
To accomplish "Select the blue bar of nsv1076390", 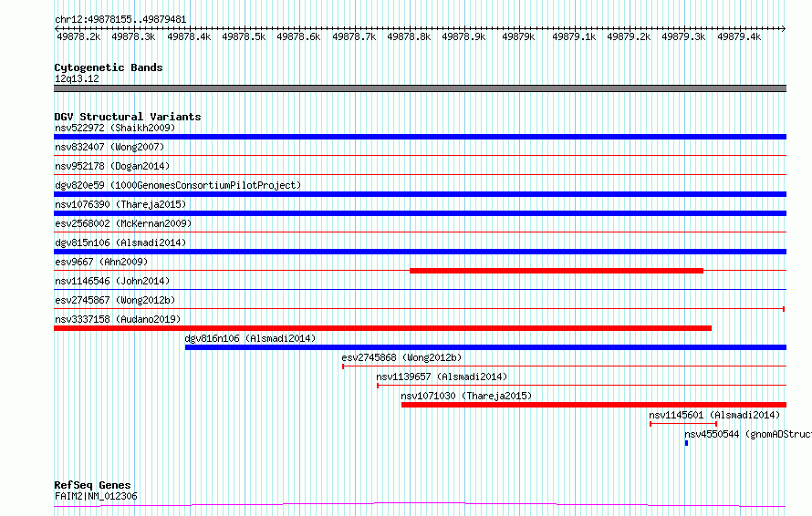I will point(420,213).
